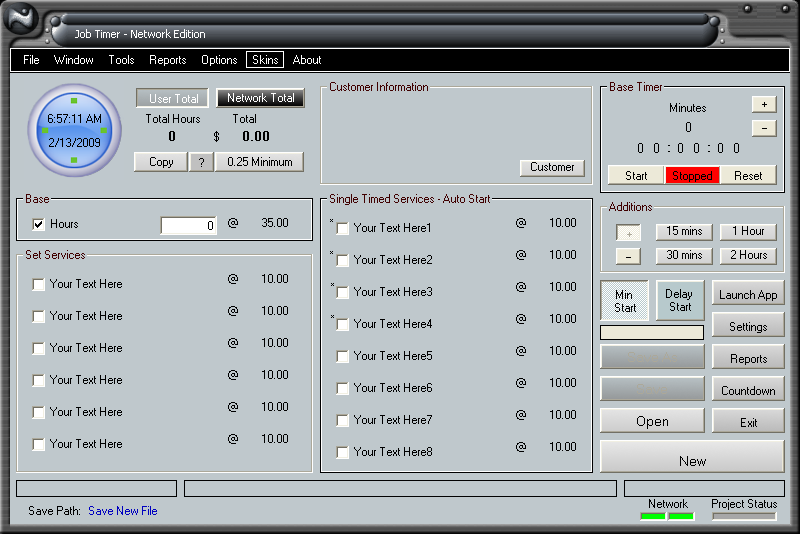Click the Open file button
This screenshot has height=534, width=800.
click(x=652, y=421)
